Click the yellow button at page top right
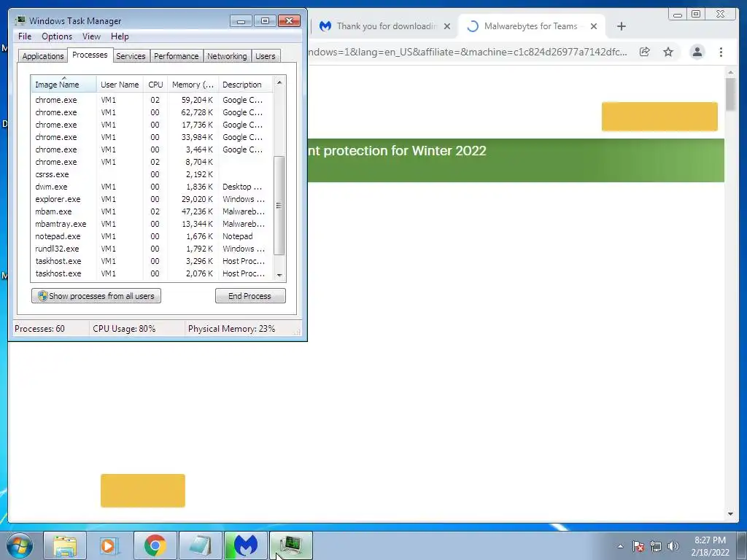This screenshot has width=747, height=560. [659, 116]
